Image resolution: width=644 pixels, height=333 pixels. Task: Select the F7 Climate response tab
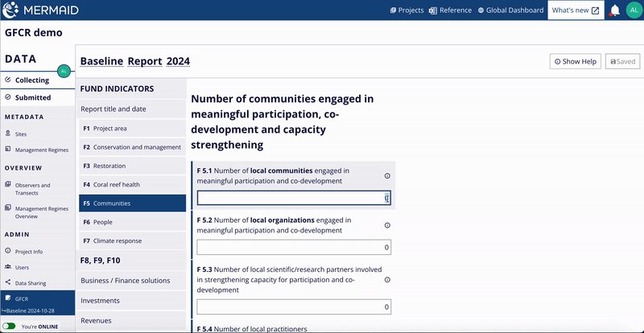click(133, 241)
